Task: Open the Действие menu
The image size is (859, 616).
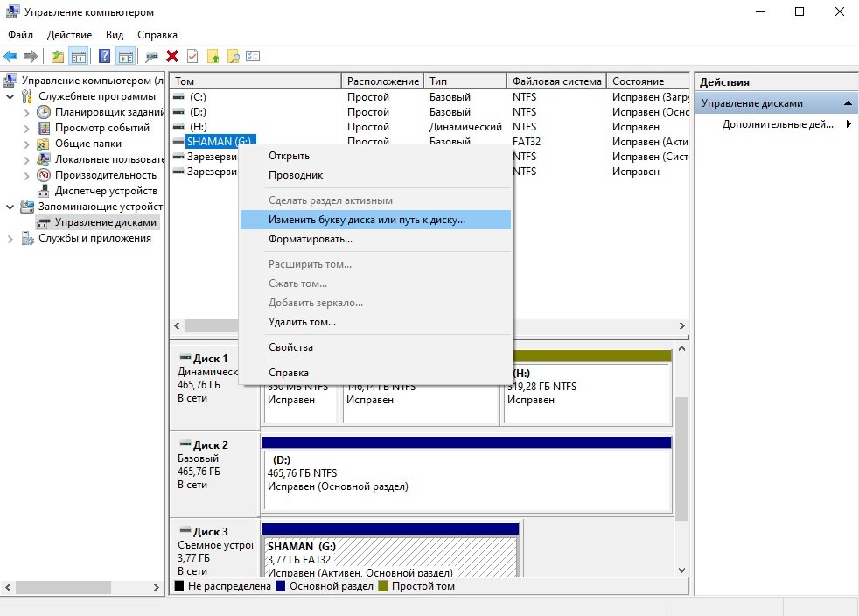Action: click(70, 35)
